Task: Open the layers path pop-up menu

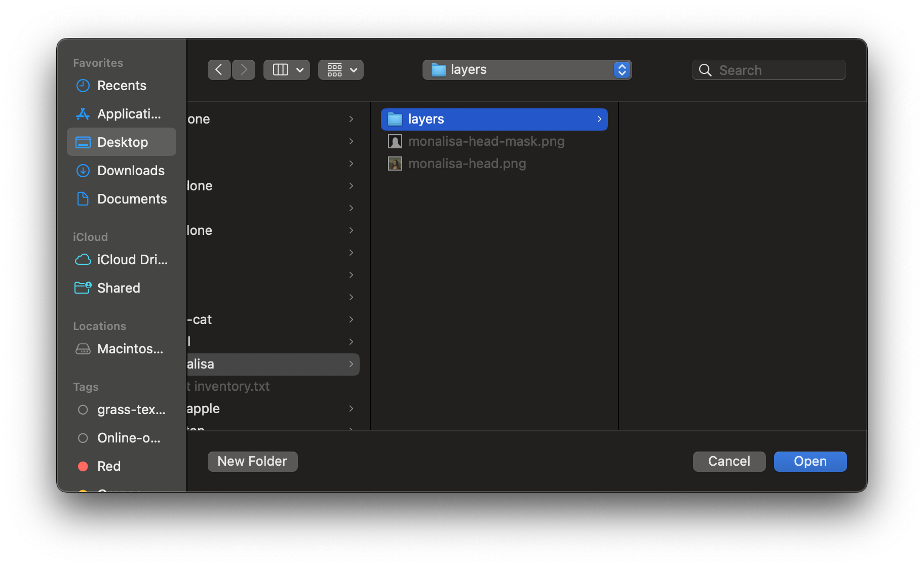Action: [527, 69]
